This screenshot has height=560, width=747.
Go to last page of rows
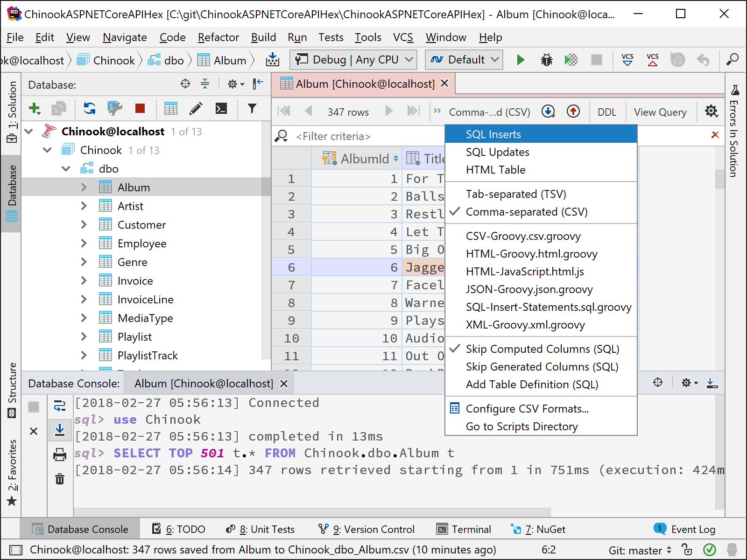413,111
